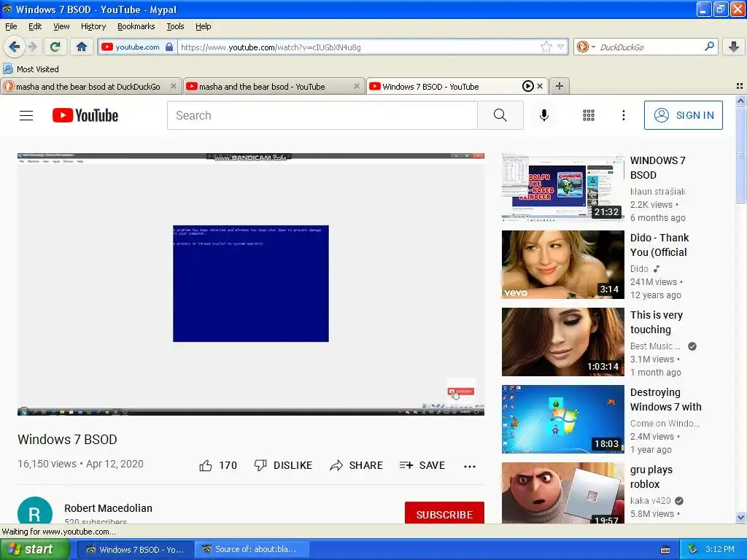
Task: Open the File menu
Action: coord(11,26)
